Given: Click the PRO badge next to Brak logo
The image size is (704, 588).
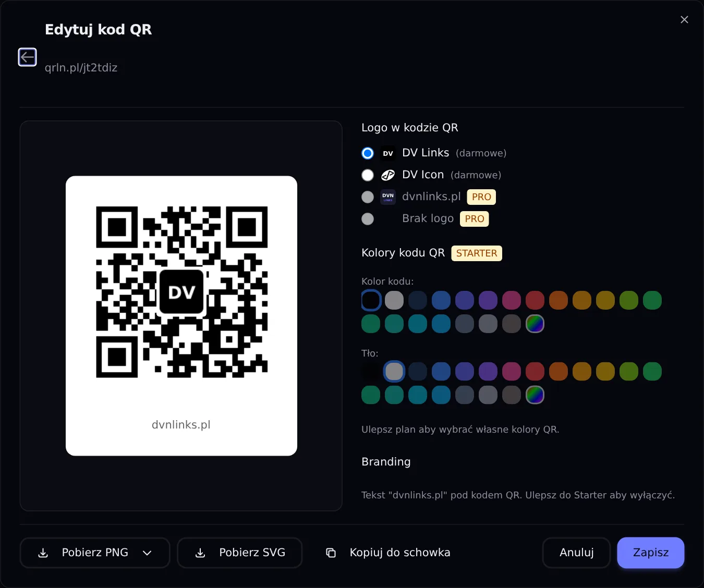Looking at the screenshot, I should [475, 219].
